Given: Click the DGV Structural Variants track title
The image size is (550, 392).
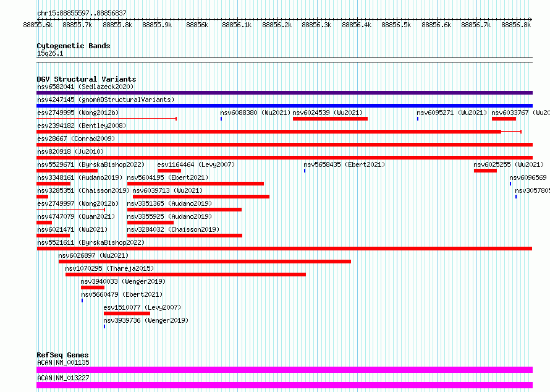Looking at the screenshot, I should click(x=87, y=79).
